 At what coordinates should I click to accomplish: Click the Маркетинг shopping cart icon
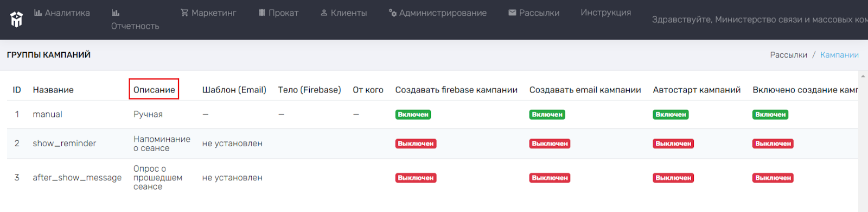[184, 13]
